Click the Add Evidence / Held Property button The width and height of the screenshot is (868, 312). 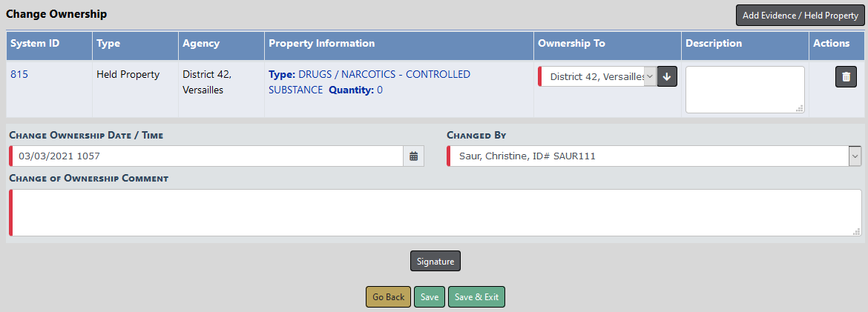(x=800, y=15)
